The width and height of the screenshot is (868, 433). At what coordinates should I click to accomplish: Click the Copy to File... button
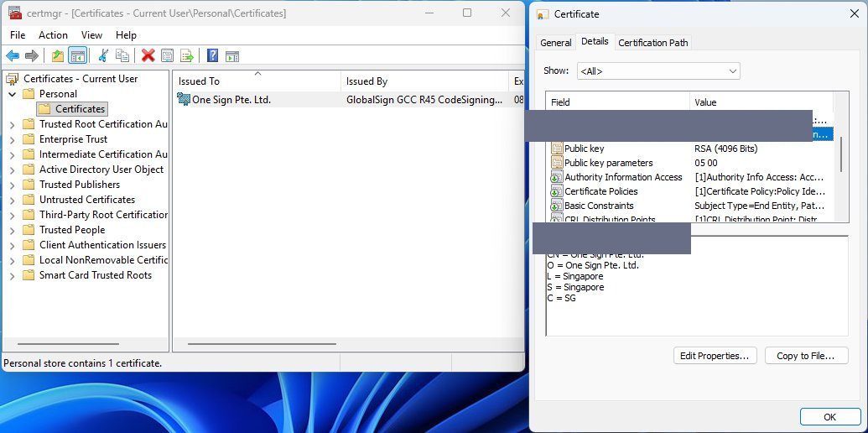pyautogui.click(x=807, y=356)
